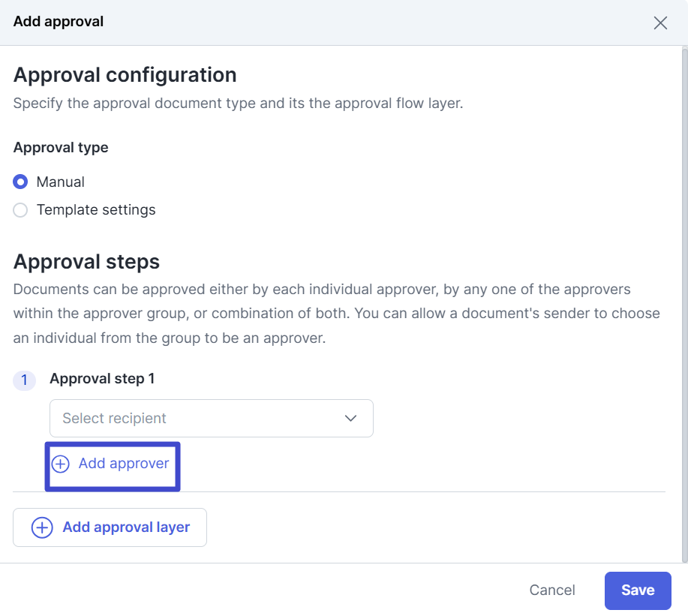Click the plus icon in Add approval layer
The height and width of the screenshot is (616, 688).
point(42,527)
